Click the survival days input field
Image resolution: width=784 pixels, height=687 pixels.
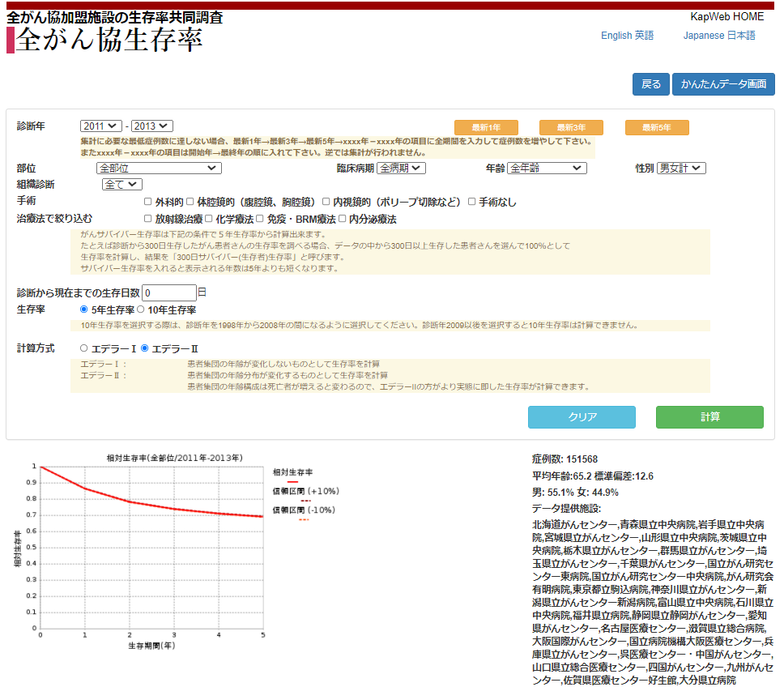[168, 292]
